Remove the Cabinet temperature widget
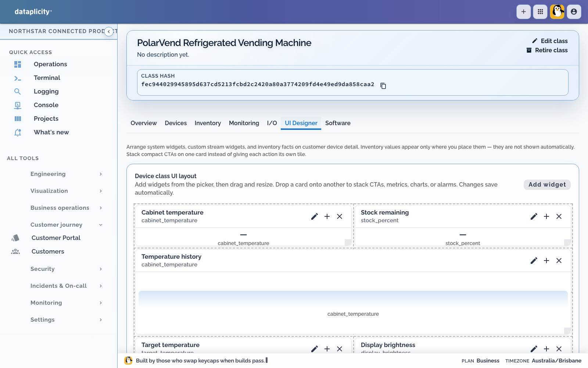Image resolution: width=588 pixels, height=368 pixels. click(x=340, y=216)
